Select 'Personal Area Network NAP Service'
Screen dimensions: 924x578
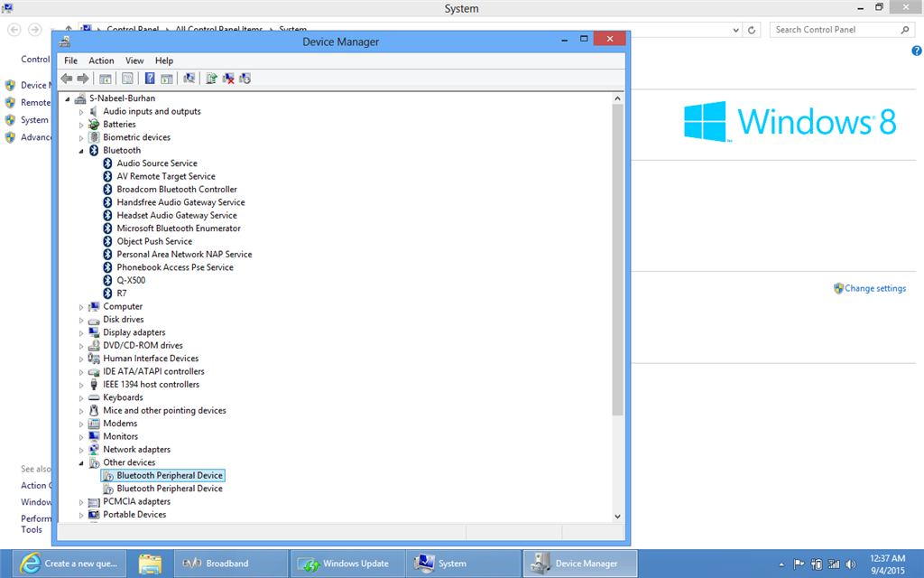pos(184,254)
